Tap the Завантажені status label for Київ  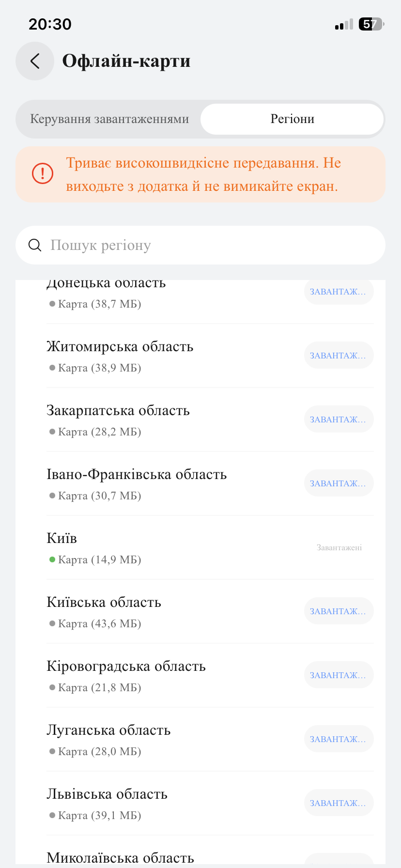(339, 548)
